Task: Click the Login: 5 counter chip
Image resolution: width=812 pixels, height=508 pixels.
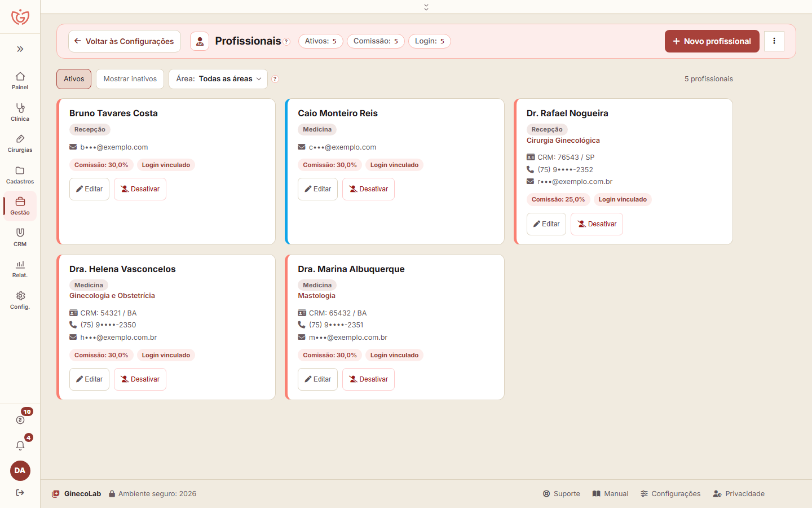Action: coord(430,41)
